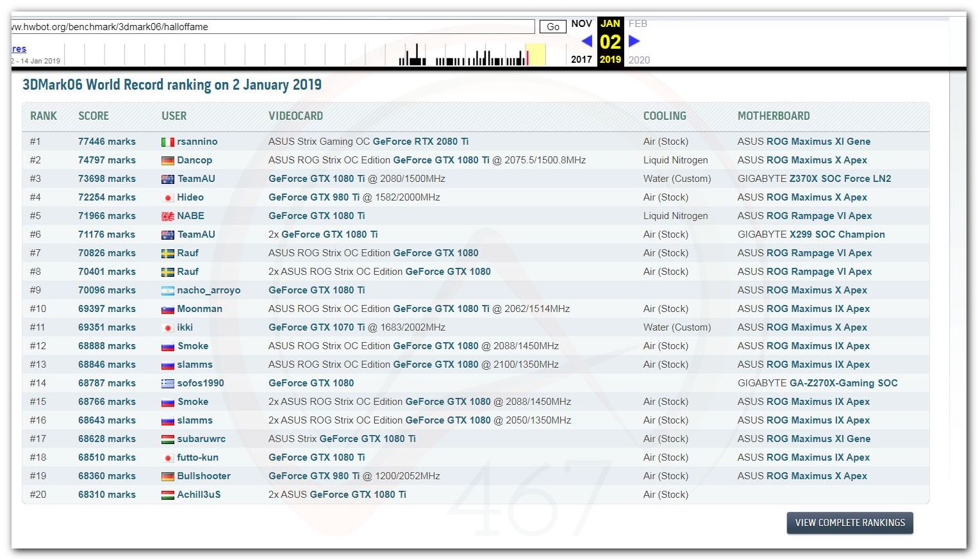Image resolution: width=978 pixels, height=560 pixels.
Task: Open user TeamAU profile at rank 3
Action: 196,179
